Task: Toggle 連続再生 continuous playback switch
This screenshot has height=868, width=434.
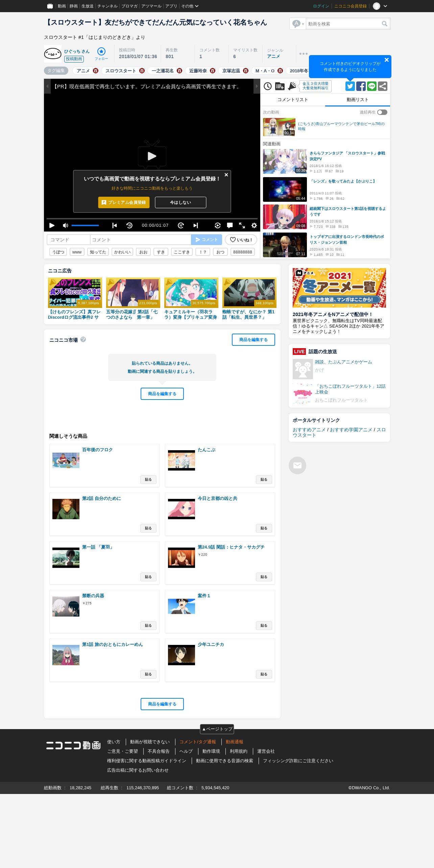Action: point(382,112)
